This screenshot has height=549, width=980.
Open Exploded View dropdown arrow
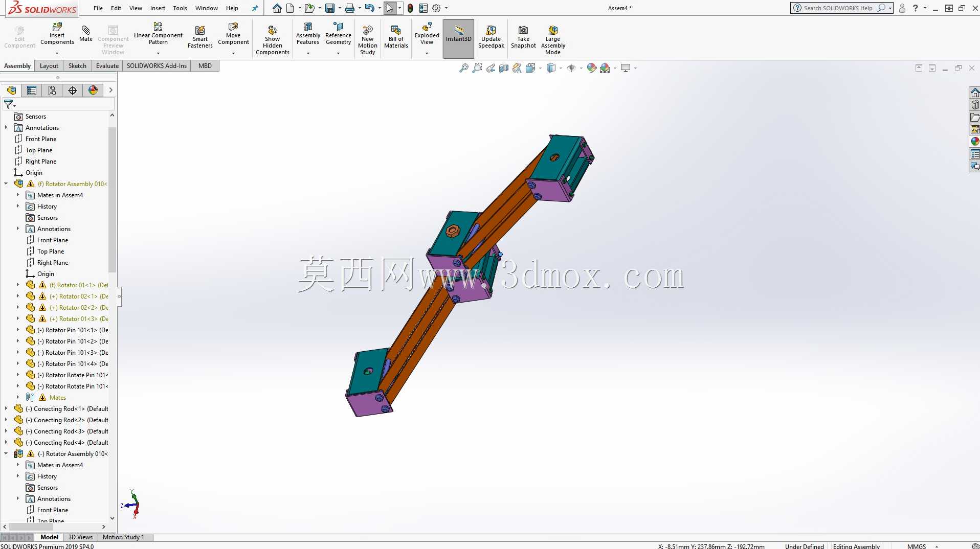(427, 53)
